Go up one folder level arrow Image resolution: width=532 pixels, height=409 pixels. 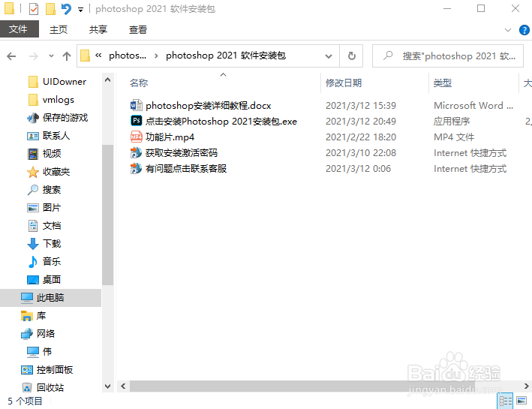pos(67,56)
